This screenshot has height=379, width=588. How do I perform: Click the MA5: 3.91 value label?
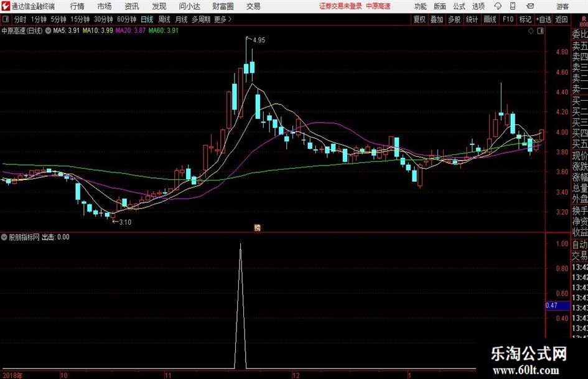(67, 30)
